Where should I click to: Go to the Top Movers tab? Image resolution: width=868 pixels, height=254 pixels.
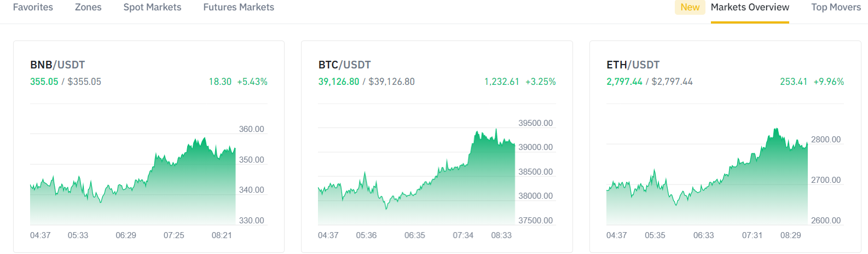pyautogui.click(x=836, y=8)
